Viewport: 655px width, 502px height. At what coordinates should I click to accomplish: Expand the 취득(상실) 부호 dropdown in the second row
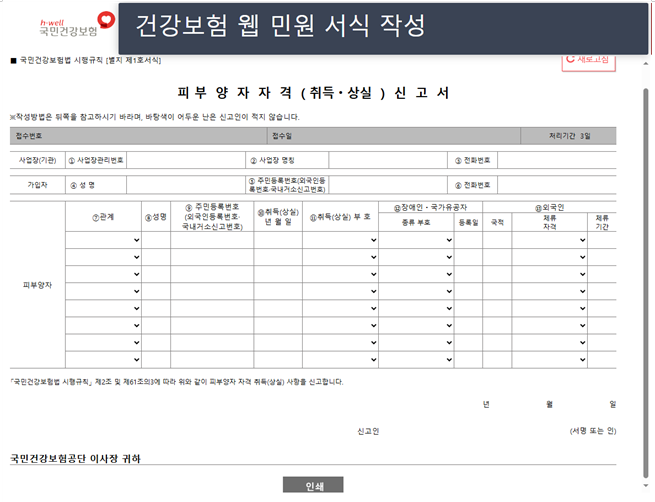tap(340, 257)
